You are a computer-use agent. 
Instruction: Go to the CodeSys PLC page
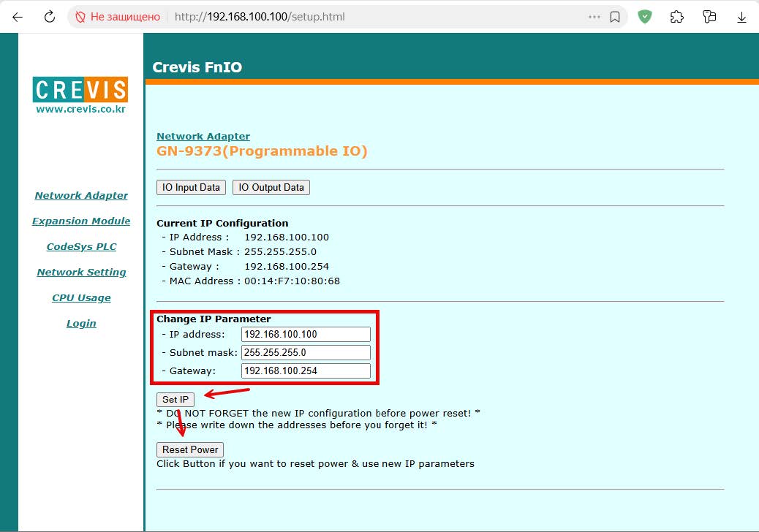(x=81, y=247)
